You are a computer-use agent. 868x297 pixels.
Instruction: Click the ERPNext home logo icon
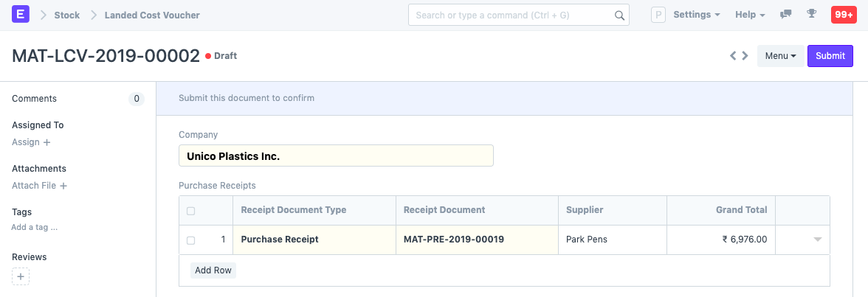point(21,15)
